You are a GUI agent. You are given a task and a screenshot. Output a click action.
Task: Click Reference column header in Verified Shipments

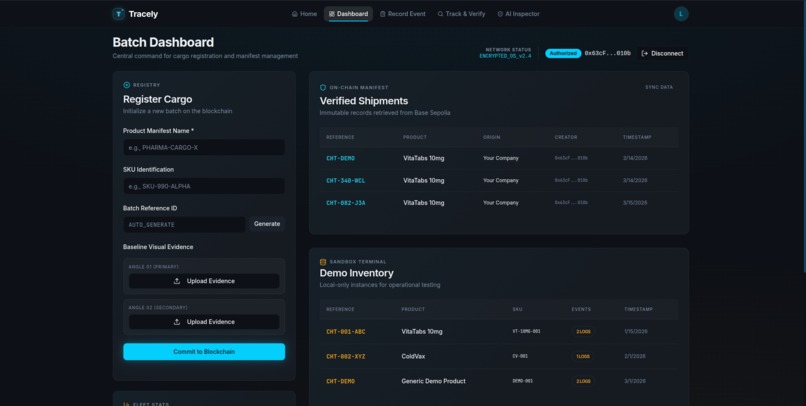[x=340, y=137]
